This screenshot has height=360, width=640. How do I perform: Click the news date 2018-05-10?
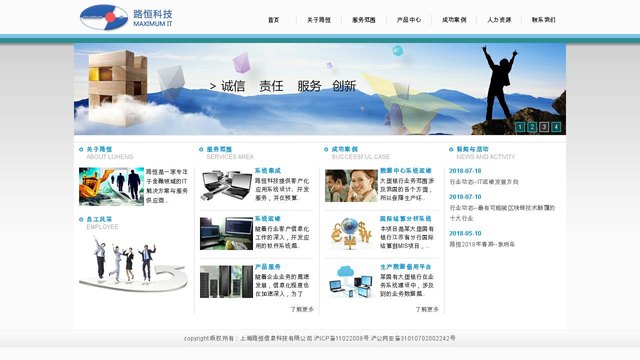[x=465, y=233]
